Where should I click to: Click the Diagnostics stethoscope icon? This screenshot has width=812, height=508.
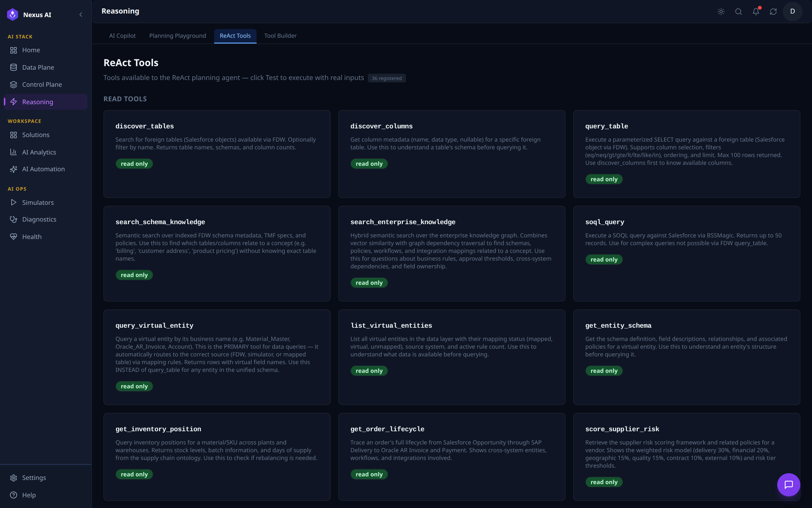[14, 219]
